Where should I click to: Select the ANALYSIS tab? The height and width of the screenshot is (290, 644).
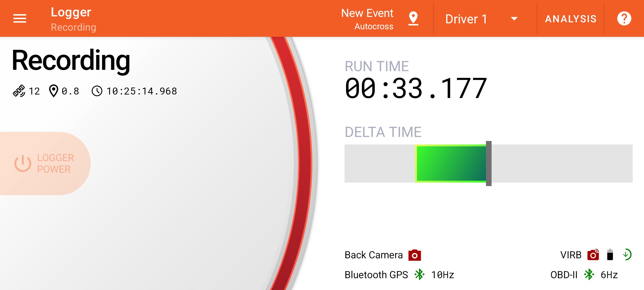point(571,18)
